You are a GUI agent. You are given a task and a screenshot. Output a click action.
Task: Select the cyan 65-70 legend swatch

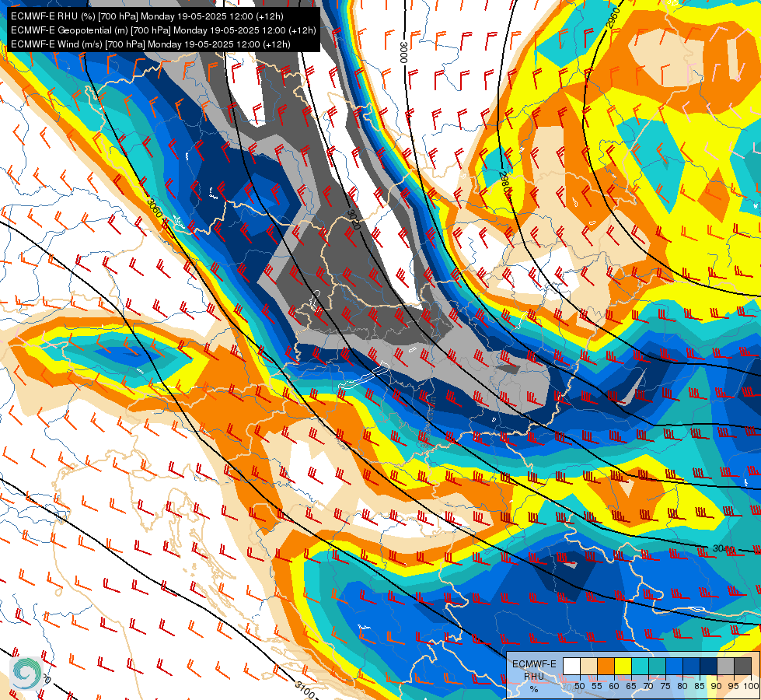coord(641,666)
